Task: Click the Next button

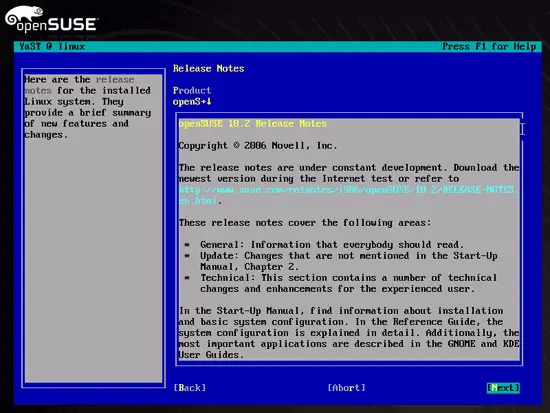Action: pos(503,388)
